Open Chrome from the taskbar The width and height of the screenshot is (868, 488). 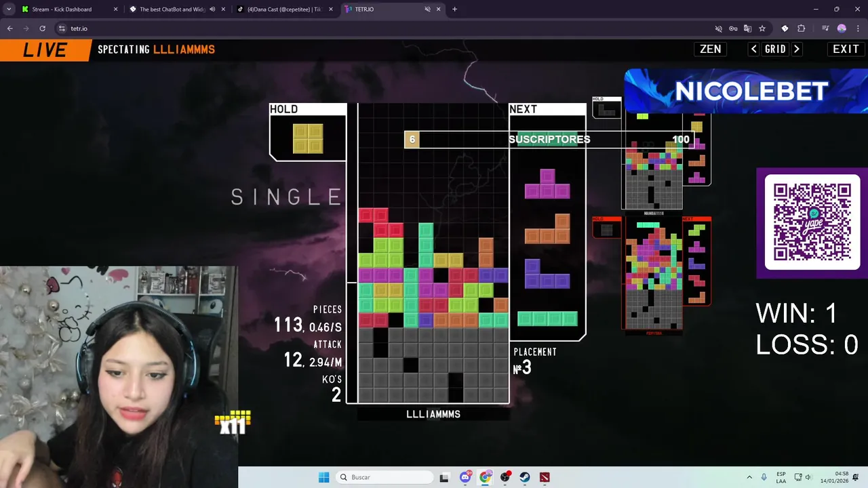485,477
